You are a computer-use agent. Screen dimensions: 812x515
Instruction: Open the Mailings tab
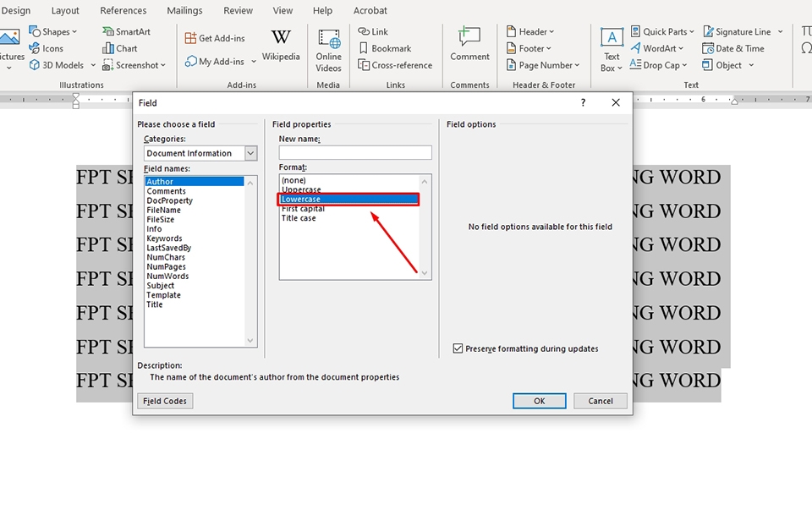point(184,10)
